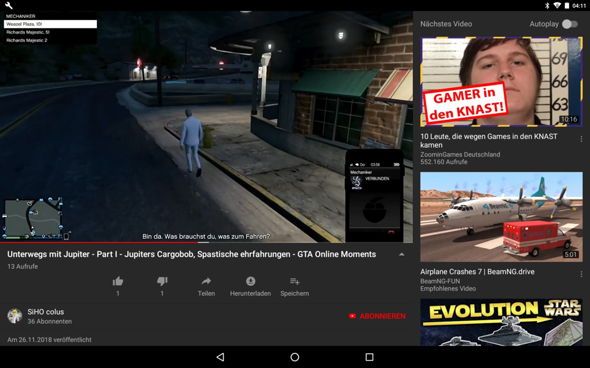Subscribe via the ABONNIEREN button
This screenshot has width=590, height=368.
(x=377, y=316)
